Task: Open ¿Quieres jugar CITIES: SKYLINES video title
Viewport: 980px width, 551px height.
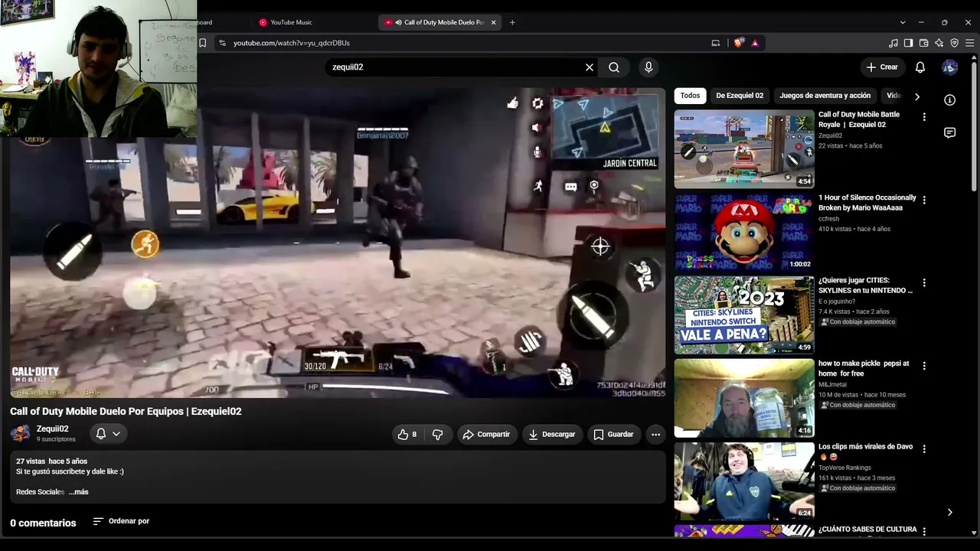Action: pyautogui.click(x=866, y=285)
